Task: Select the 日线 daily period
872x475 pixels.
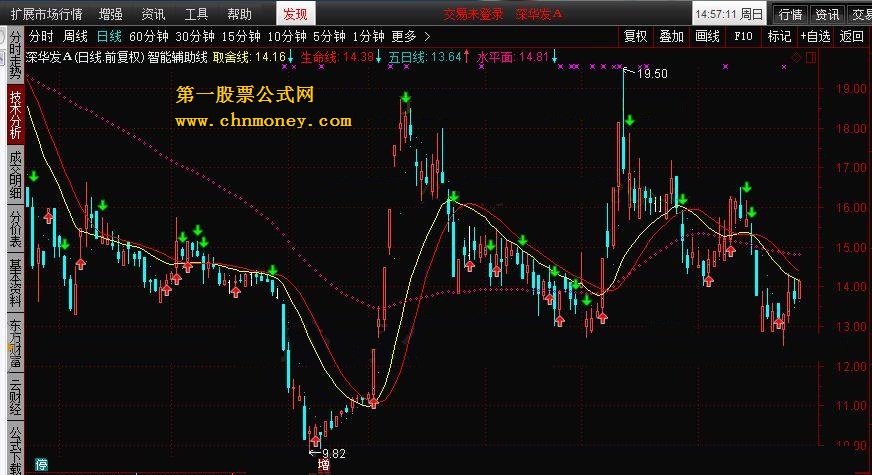Action: click(109, 37)
